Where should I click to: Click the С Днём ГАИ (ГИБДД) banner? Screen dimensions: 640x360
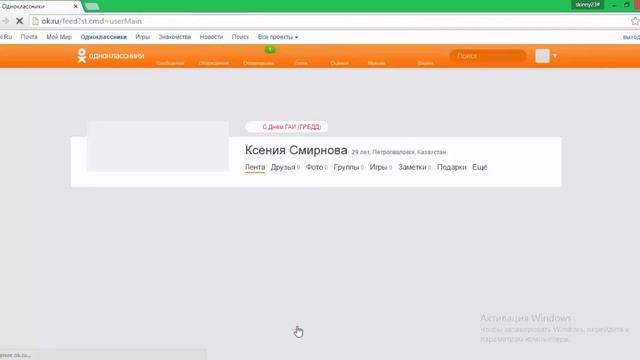(x=287, y=127)
